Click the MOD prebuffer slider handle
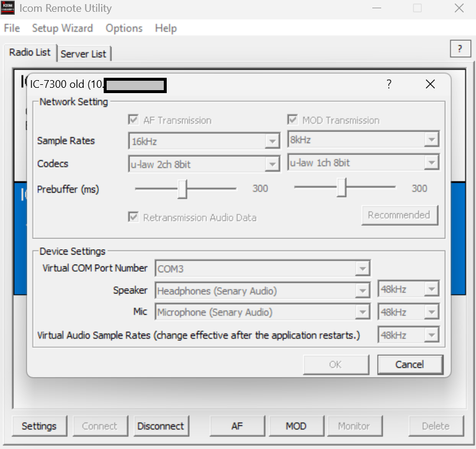This screenshot has width=476, height=449. 342,189
